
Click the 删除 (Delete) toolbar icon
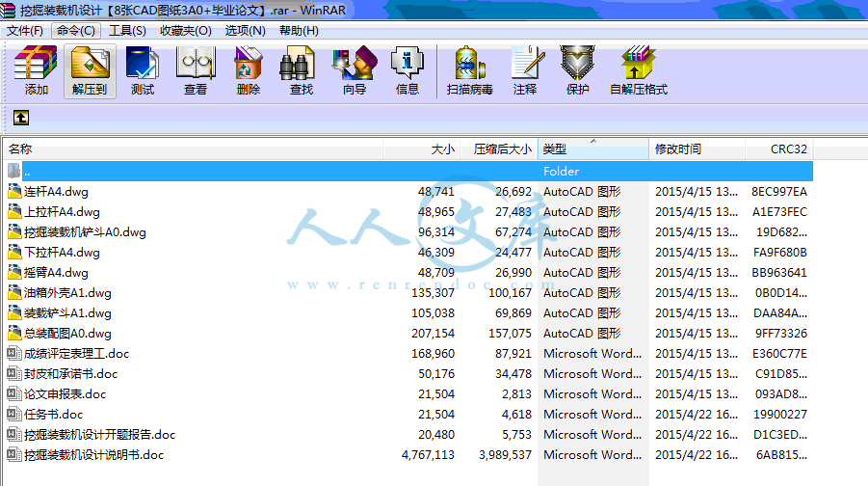248,62
